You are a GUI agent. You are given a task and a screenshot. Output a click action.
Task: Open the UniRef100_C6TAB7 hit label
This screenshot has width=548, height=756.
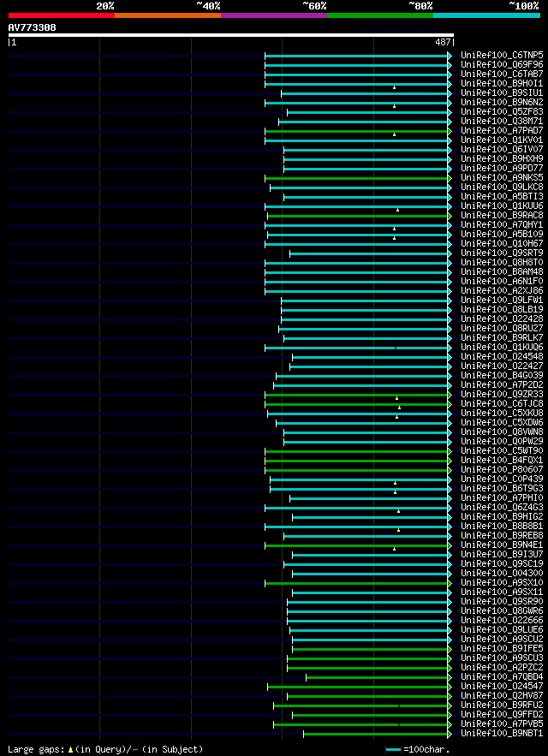pyautogui.click(x=502, y=74)
